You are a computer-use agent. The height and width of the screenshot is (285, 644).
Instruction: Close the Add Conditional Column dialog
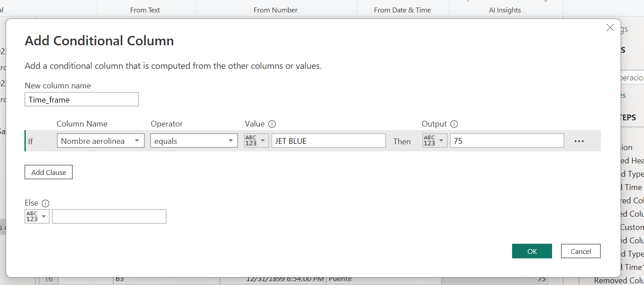point(610,28)
